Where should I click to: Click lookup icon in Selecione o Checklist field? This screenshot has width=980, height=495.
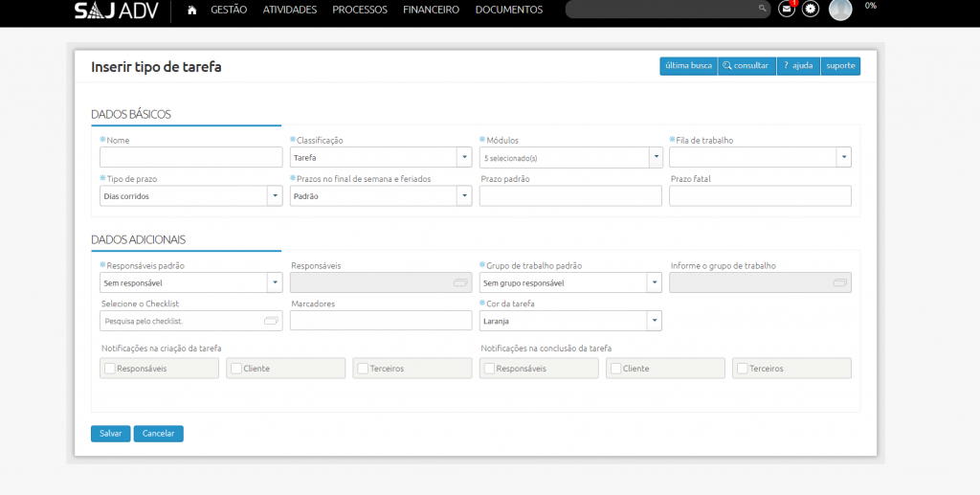(x=270, y=321)
